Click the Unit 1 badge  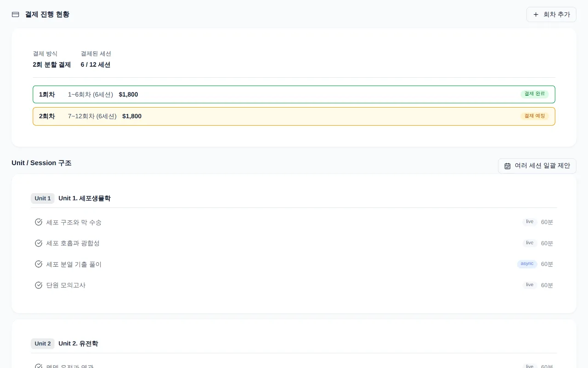coord(43,198)
